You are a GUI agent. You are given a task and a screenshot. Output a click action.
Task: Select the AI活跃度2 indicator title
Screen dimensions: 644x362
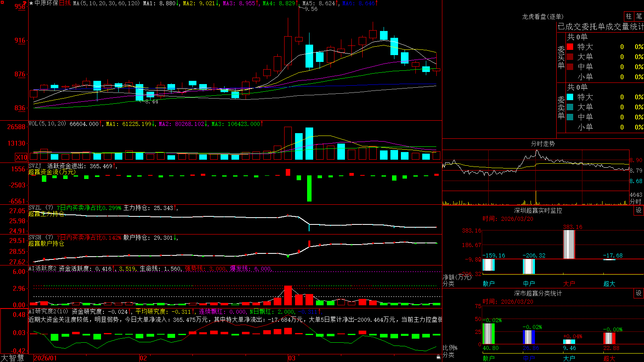click(x=42, y=268)
